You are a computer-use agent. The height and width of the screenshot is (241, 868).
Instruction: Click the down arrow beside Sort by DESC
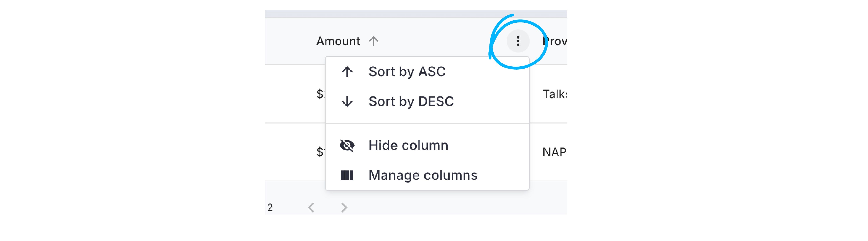pyautogui.click(x=347, y=101)
